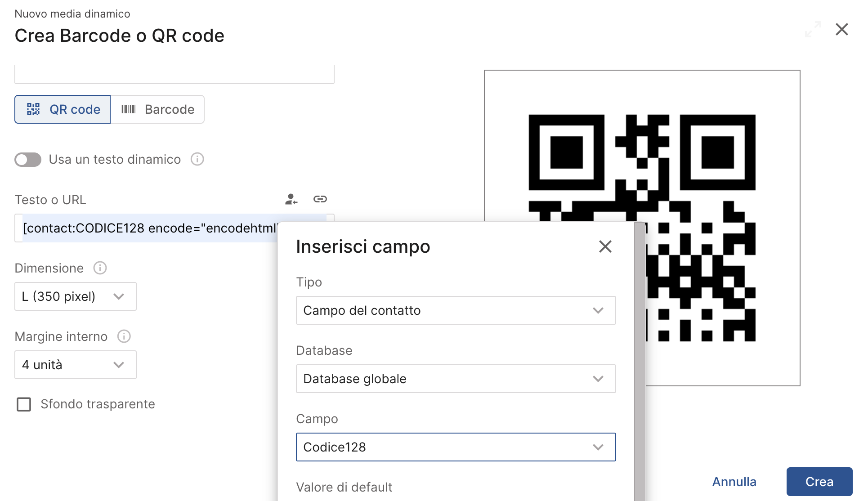Open the Database globale dropdown
Screen dimensions: 868x501
(456, 379)
